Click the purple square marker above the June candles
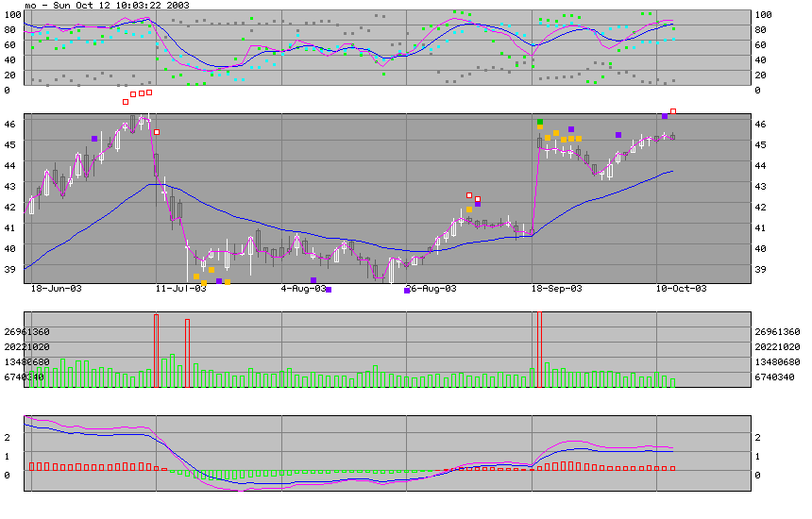This screenshot has width=812, height=519. tap(94, 139)
